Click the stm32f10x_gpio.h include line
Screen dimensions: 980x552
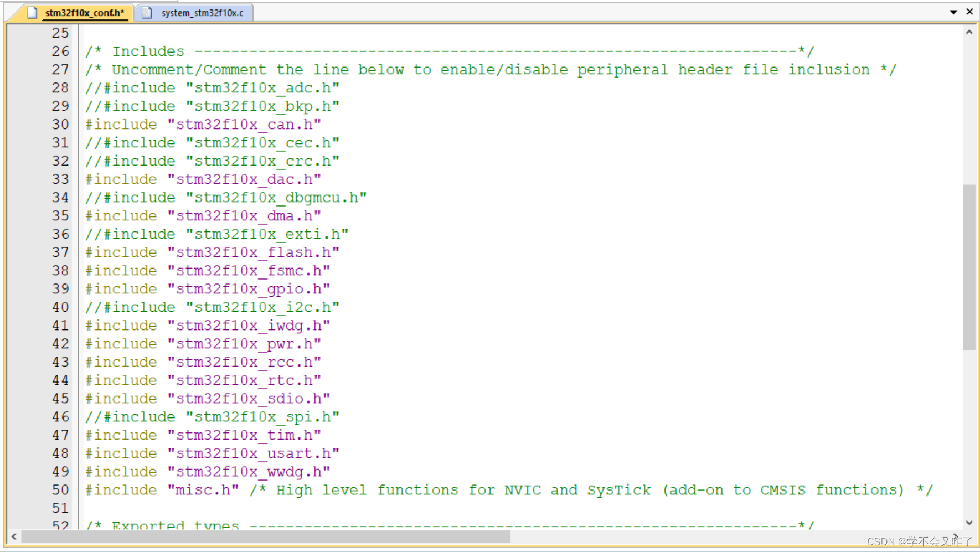[x=208, y=289]
